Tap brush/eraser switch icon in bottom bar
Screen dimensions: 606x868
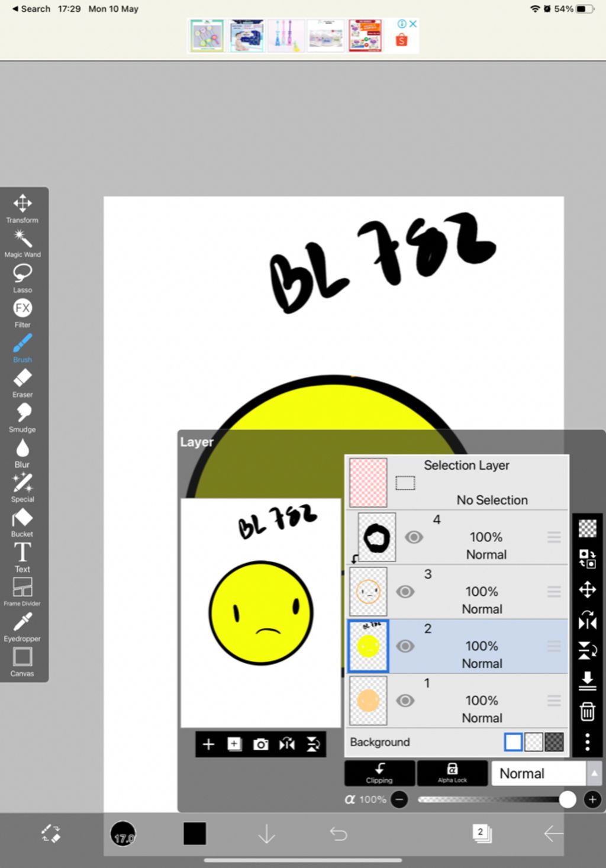51,833
